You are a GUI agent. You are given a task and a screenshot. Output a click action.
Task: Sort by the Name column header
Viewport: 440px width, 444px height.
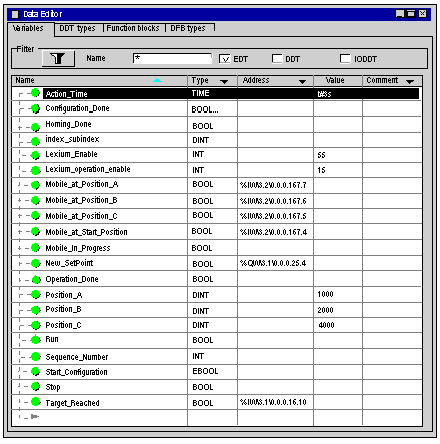[x=99, y=81]
